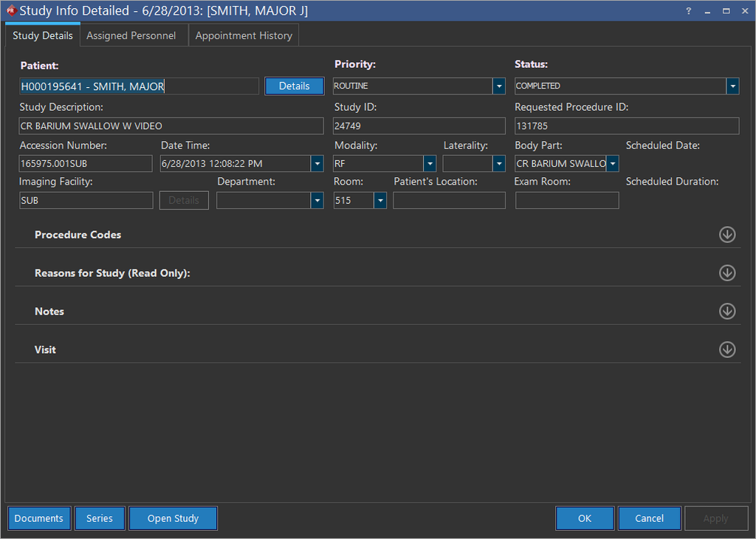The image size is (756, 539).
Task: Open the Modality dropdown arrow
Action: point(430,164)
